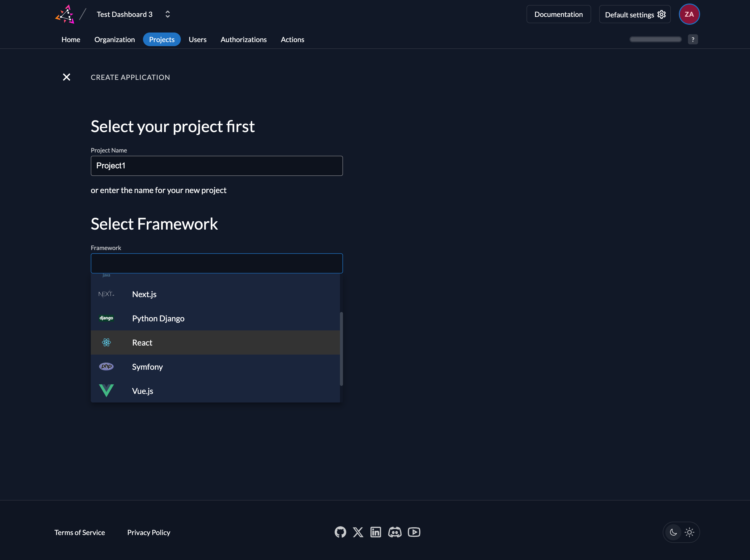
Task: Select the React icon in the framework list
Action: click(x=106, y=343)
